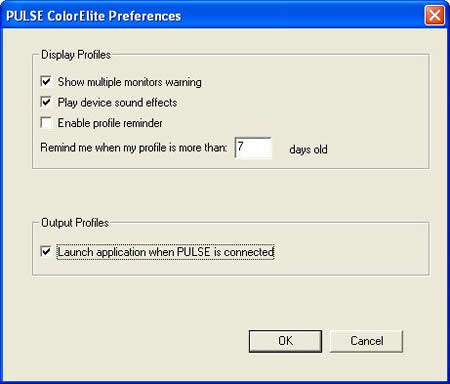Focus the reminder days input field
450x384 pixels.
[253, 148]
